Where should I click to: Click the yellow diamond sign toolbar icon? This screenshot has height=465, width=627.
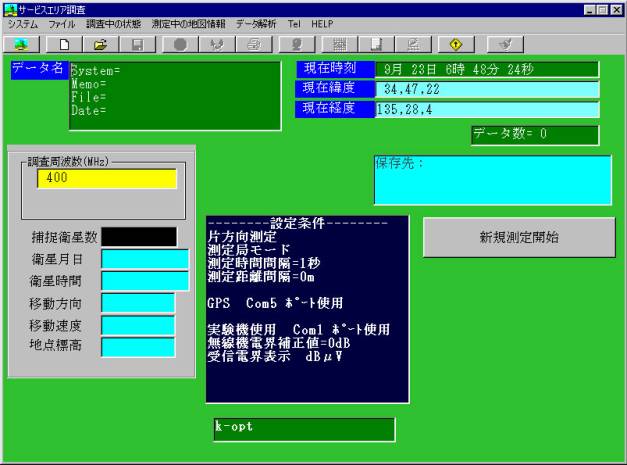click(456, 44)
